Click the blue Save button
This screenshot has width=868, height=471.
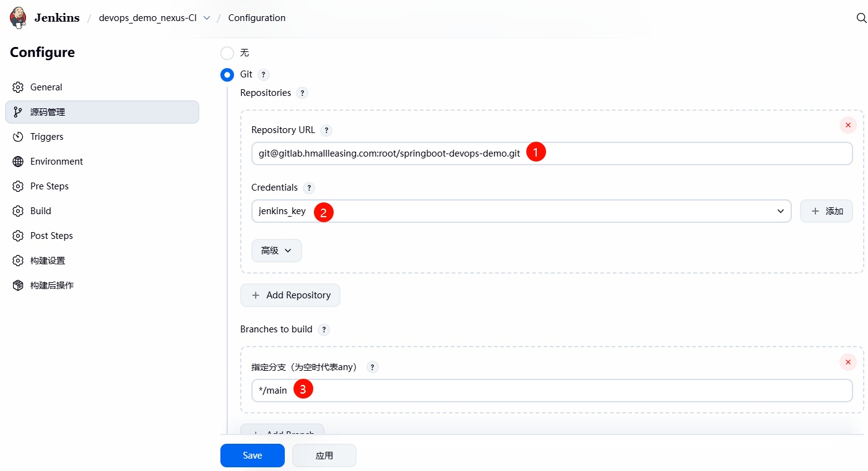252,456
